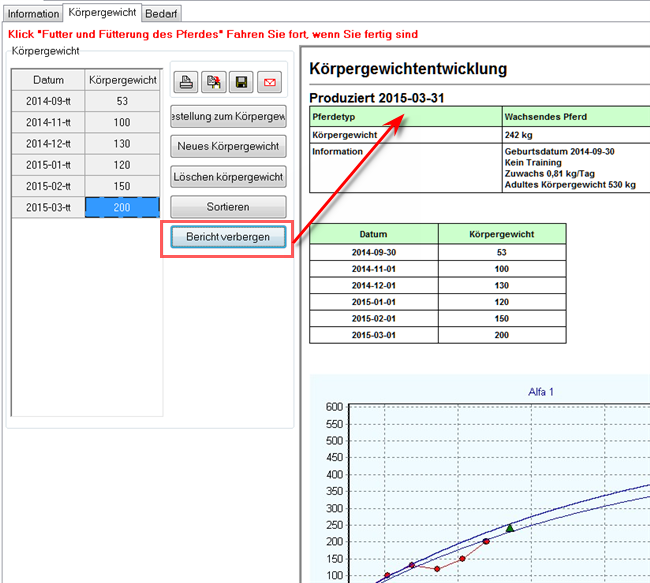Click green triangle marker on chart
650x583 pixels.
510,528
